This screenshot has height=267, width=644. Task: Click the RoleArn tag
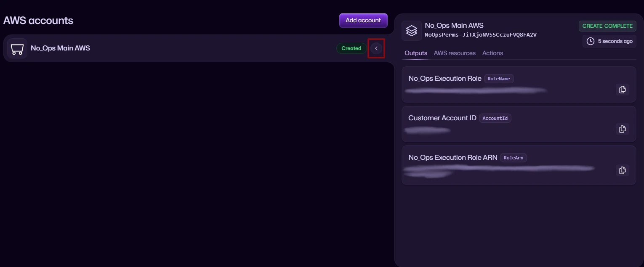pyautogui.click(x=513, y=158)
